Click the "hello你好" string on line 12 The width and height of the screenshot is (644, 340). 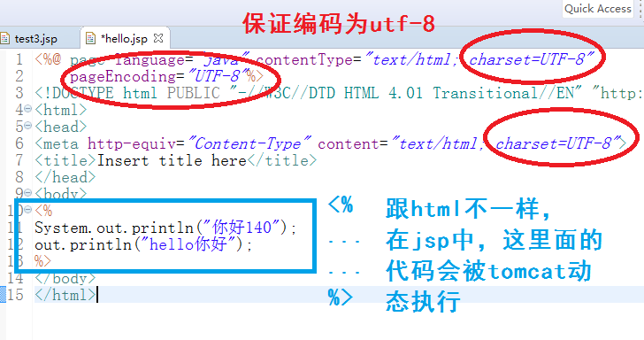[x=189, y=244]
